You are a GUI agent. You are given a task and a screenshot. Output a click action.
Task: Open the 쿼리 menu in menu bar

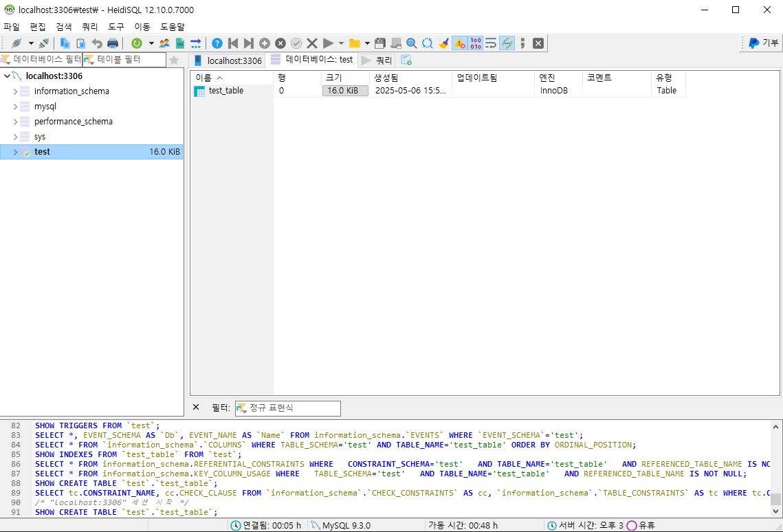point(90,26)
